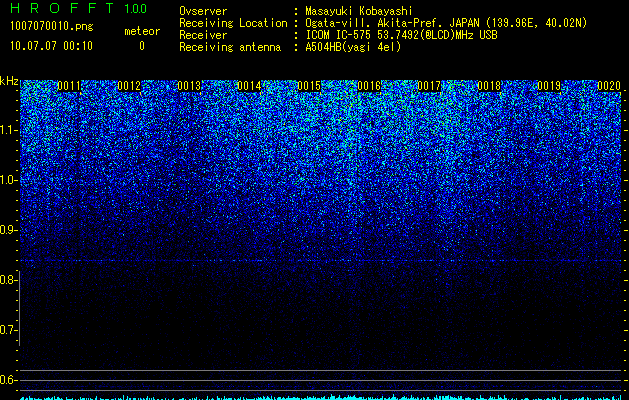Viewport: 629px width, 400px height.
Task: Click time marker 0012
Action: [x=129, y=86]
